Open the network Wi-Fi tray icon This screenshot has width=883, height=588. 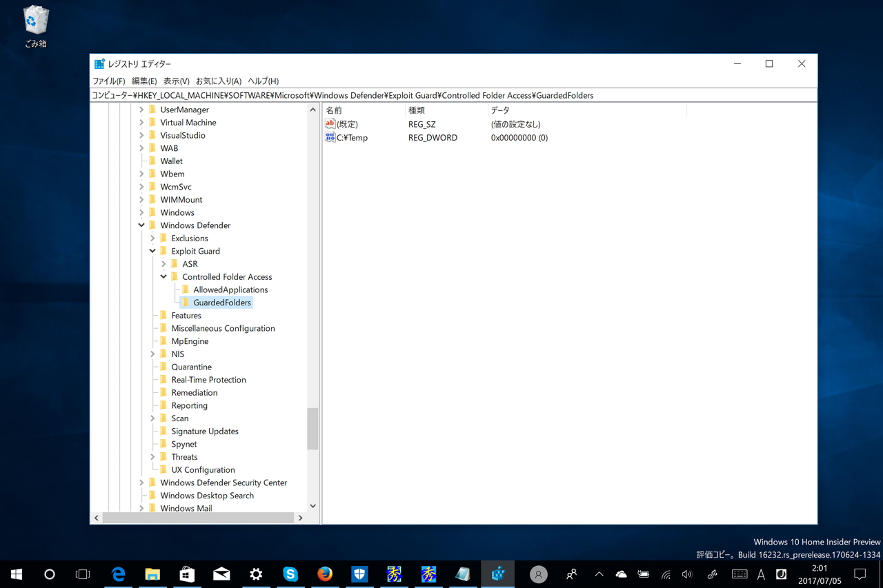(666, 574)
